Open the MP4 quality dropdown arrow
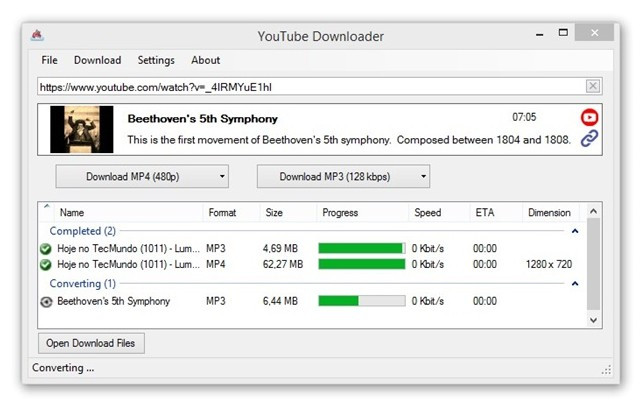This screenshot has height=408, width=642. click(222, 177)
